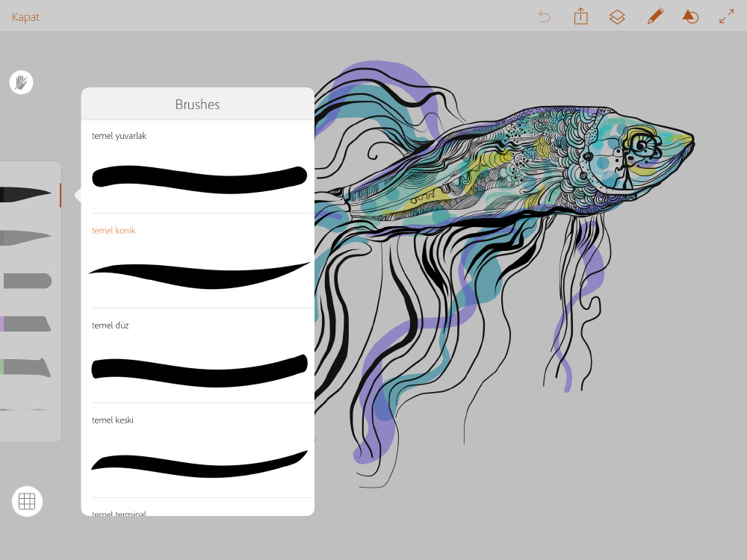Open the share export icon

[x=580, y=16]
